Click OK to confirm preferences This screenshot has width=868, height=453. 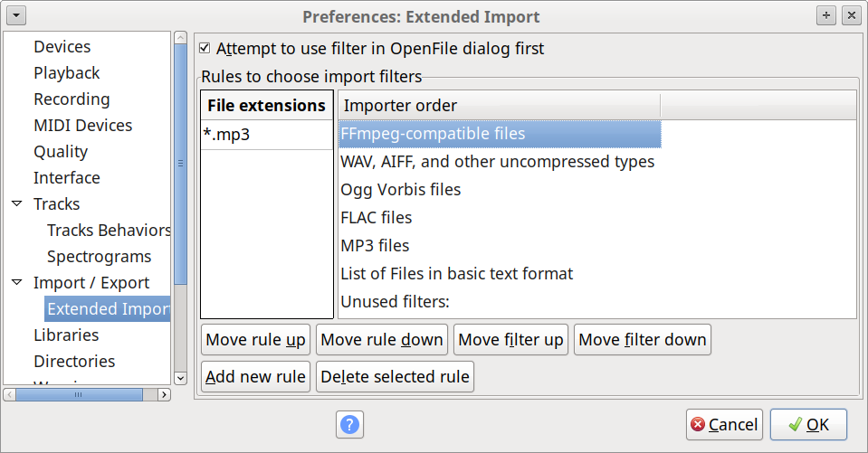(x=808, y=424)
